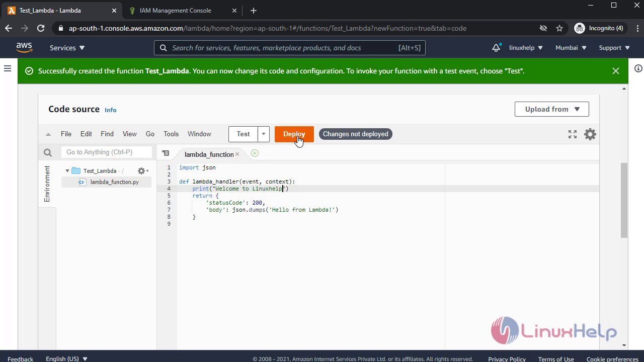Image resolution: width=644 pixels, height=362 pixels.
Task: Open the Mumbai region dropdown
Action: tap(571, 48)
